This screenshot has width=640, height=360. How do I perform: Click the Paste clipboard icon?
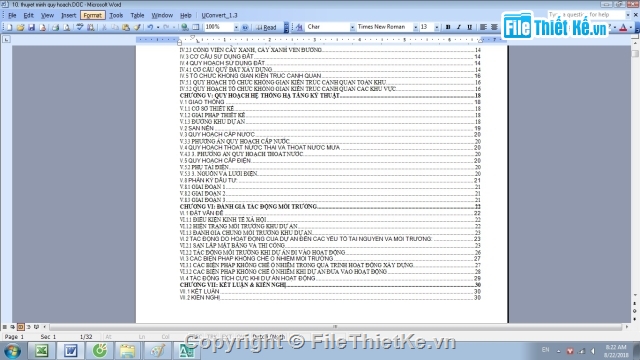[126, 27]
